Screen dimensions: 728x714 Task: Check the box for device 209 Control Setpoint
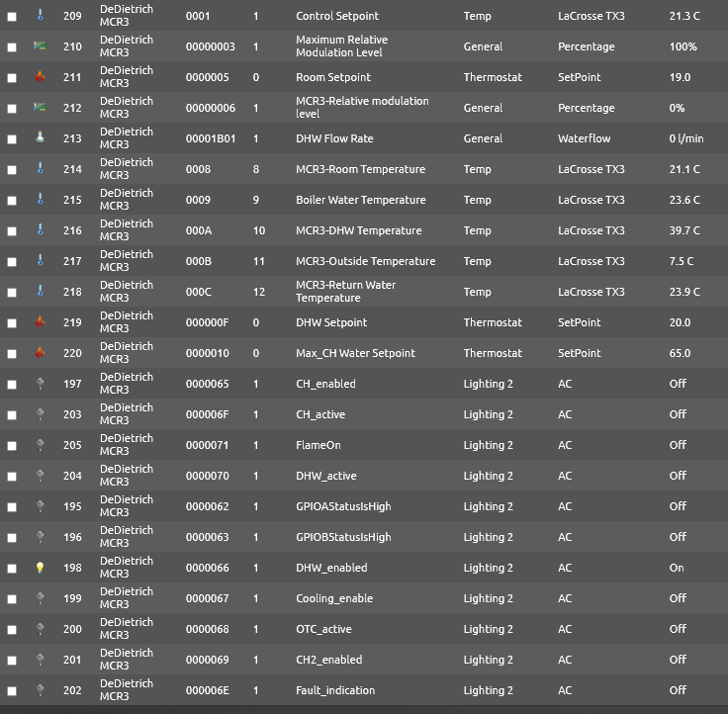pyautogui.click(x=12, y=17)
